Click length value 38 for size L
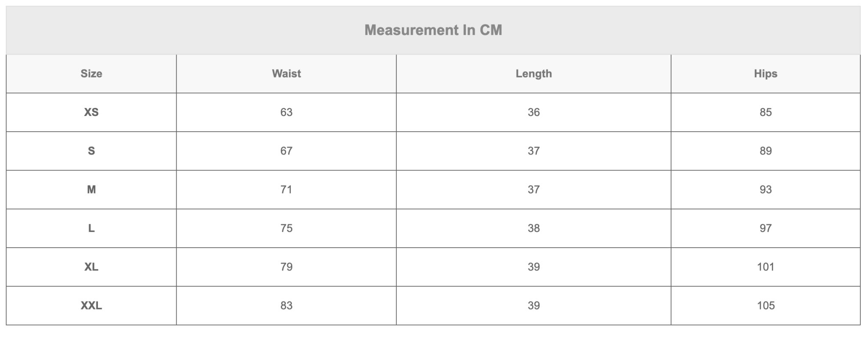The width and height of the screenshot is (868, 337). [x=533, y=228]
